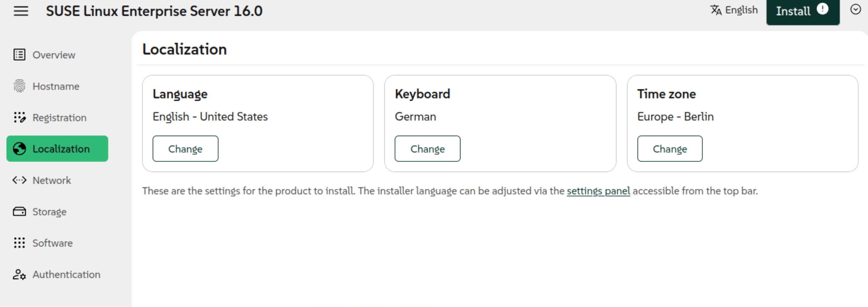The width and height of the screenshot is (868, 307).
Task: Change the Language setting
Action: pos(185,149)
